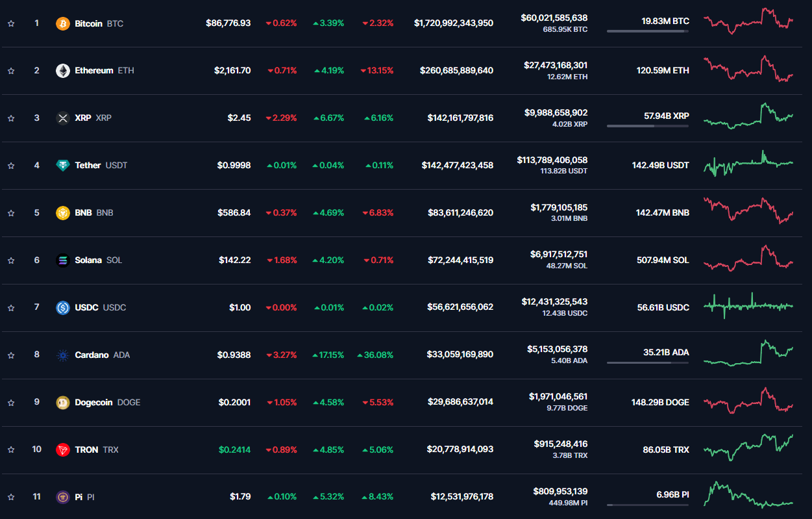Click Tether volume $113,789,406,058
This screenshot has width=812, height=519.
pos(552,160)
